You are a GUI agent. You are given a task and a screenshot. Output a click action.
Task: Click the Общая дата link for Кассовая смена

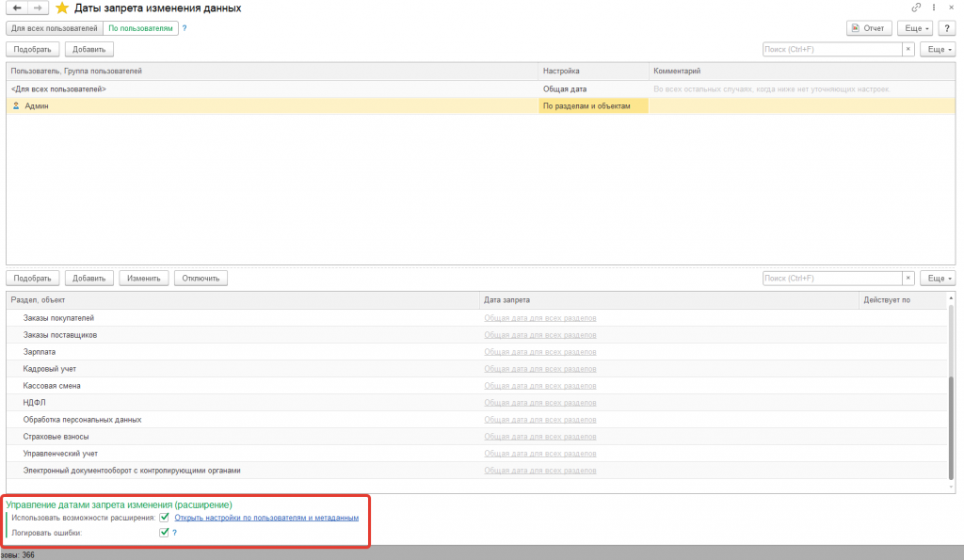pyautogui.click(x=539, y=386)
